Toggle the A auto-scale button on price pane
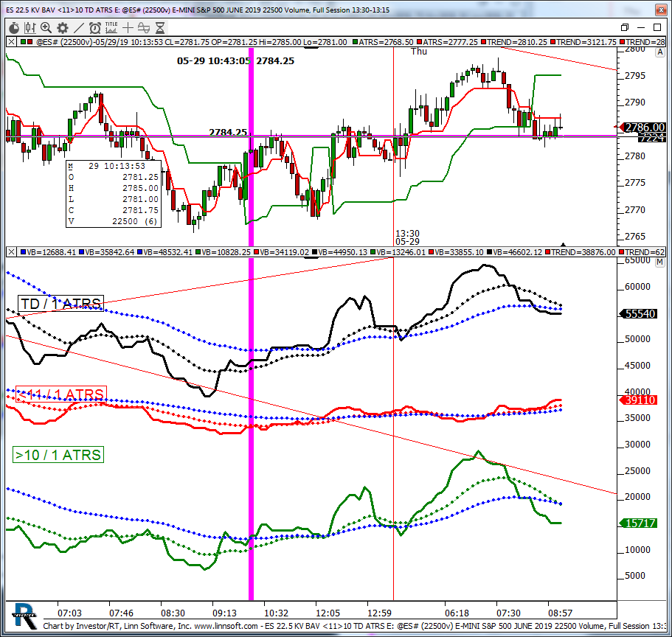Image resolution: width=672 pixels, height=637 pixels. (x=659, y=51)
